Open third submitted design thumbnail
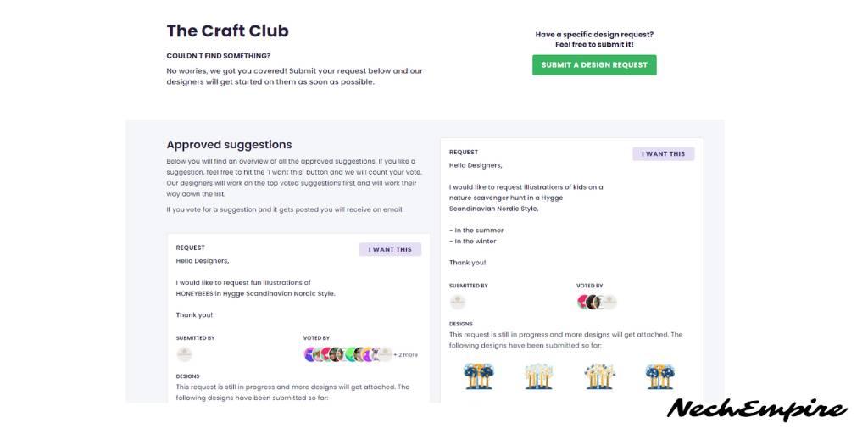The width and height of the screenshot is (868, 434). (599, 376)
